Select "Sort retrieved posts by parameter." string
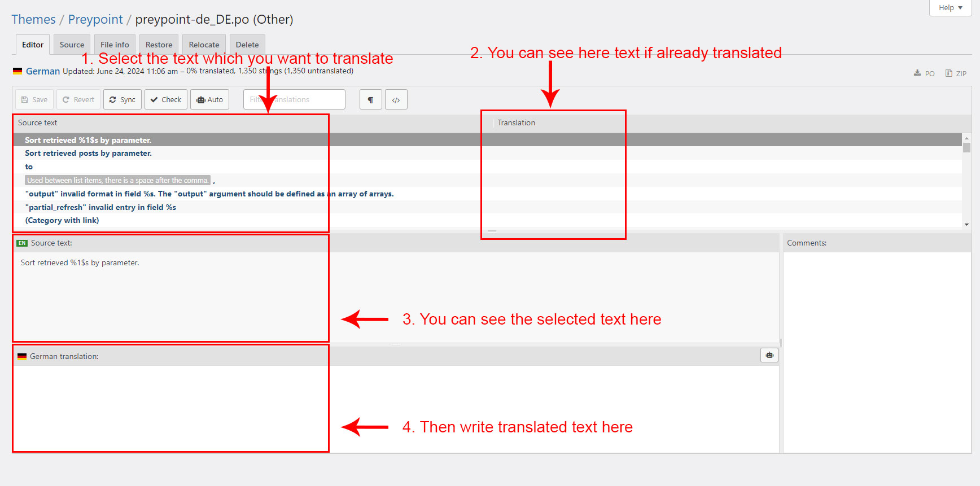The image size is (980, 486). (88, 153)
